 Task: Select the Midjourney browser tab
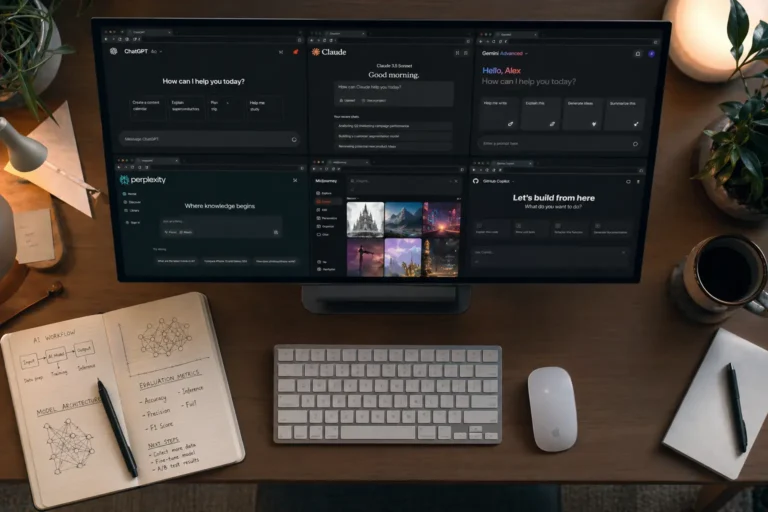click(x=350, y=162)
